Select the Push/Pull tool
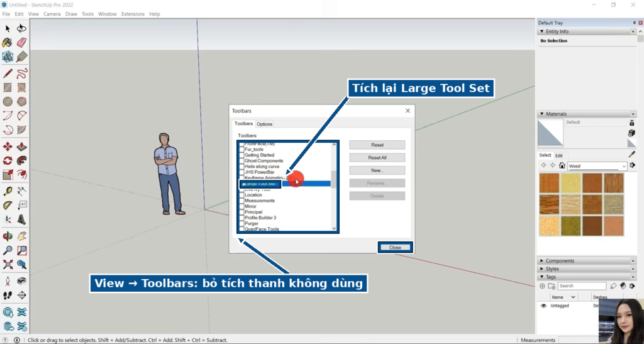Viewport: 644px width, 344px height. [x=22, y=147]
